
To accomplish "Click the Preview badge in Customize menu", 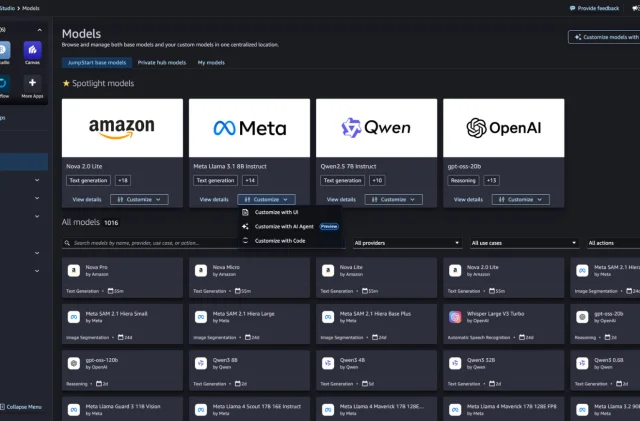I will [329, 226].
